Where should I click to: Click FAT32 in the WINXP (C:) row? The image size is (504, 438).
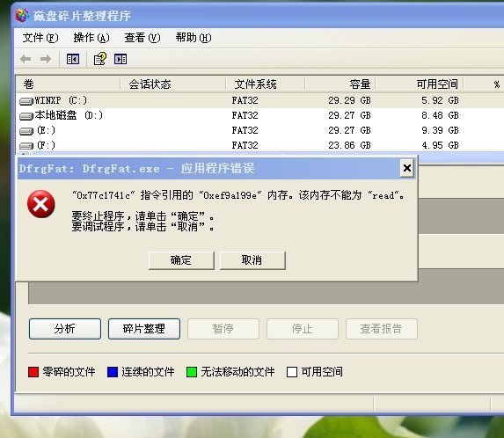(x=245, y=100)
